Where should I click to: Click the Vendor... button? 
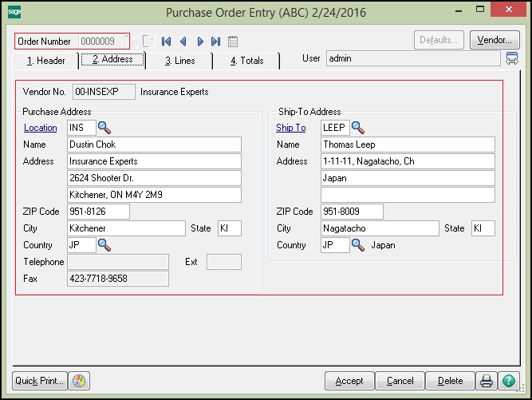(495, 40)
